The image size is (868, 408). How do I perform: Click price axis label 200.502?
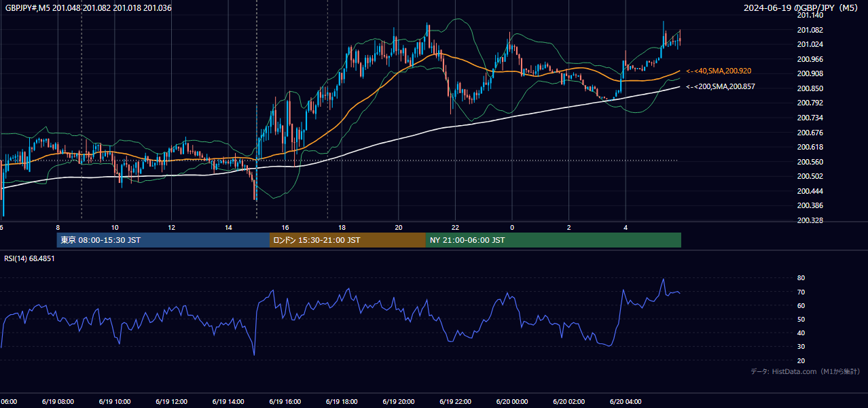810,176
